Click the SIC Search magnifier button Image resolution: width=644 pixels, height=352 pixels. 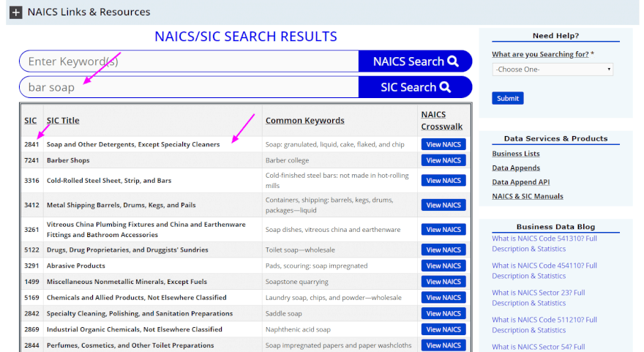[415, 87]
